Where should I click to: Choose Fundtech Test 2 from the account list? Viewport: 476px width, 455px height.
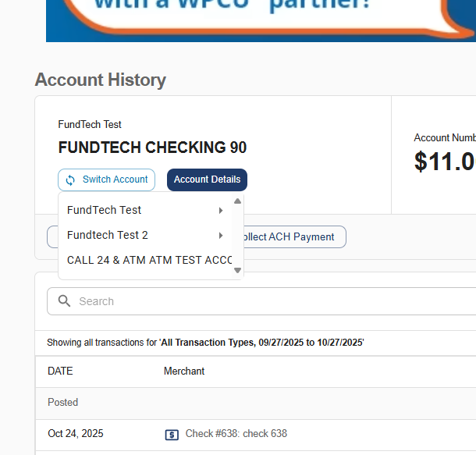point(108,235)
